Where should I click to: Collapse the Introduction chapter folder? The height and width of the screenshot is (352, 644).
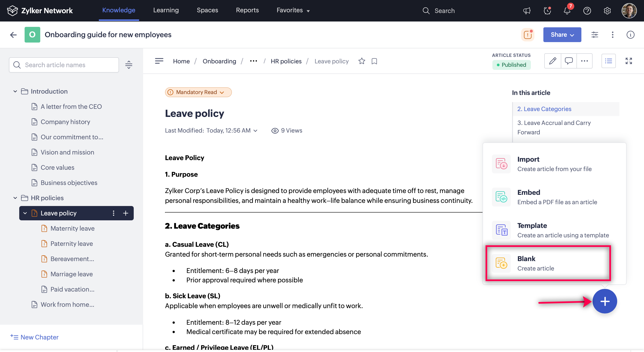pos(15,91)
